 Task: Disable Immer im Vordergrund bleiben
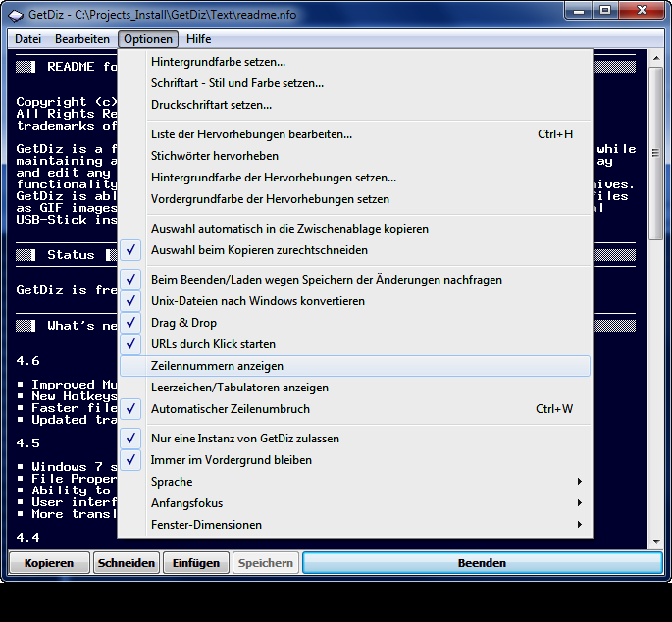click(355, 460)
